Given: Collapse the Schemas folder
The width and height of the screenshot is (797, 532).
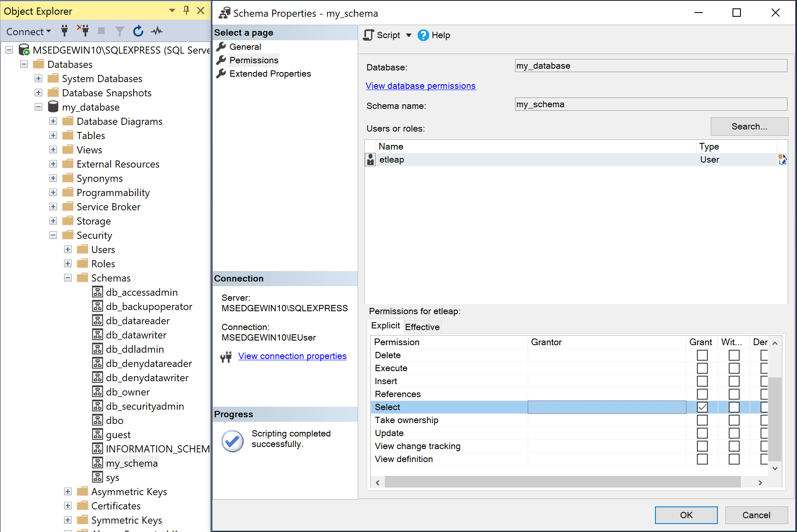Looking at the screenshot, I should 67,278.
